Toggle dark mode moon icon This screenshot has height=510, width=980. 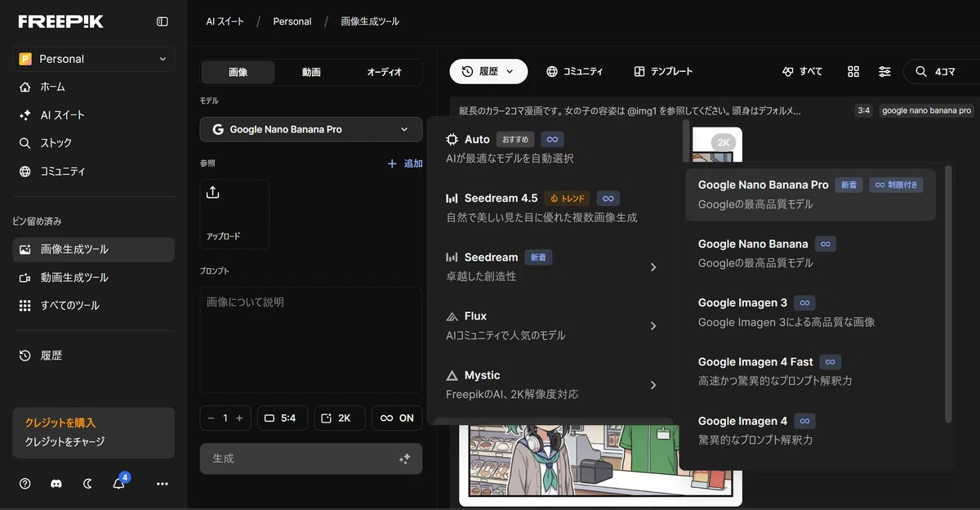(88, 484)
